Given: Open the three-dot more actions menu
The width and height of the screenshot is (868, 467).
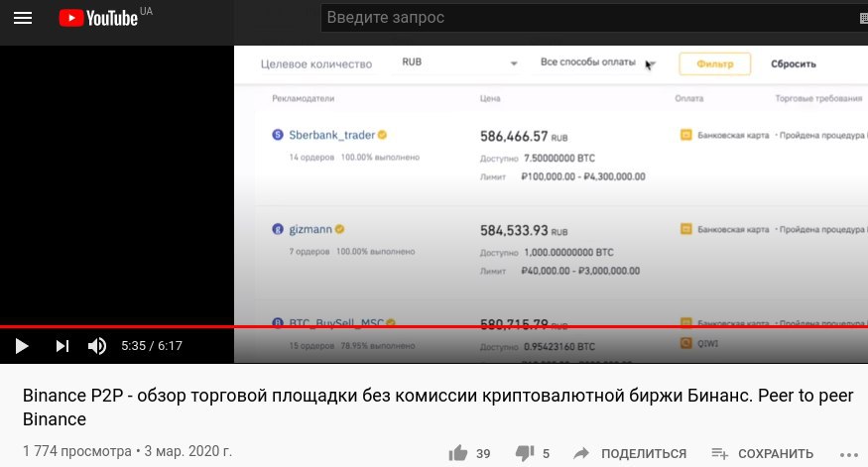Looking at the screenshot, I should click(848, 454).
